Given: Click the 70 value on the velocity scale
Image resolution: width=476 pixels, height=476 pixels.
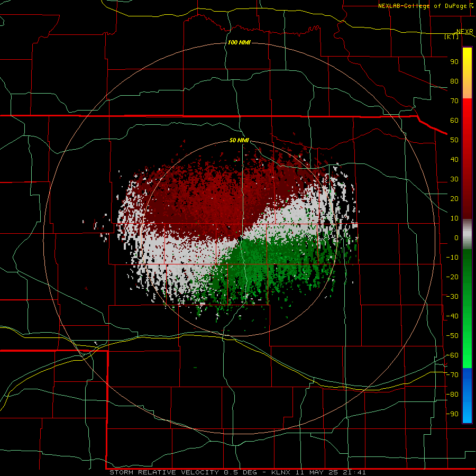Looking at the screenshot, I should click(454, 101).
